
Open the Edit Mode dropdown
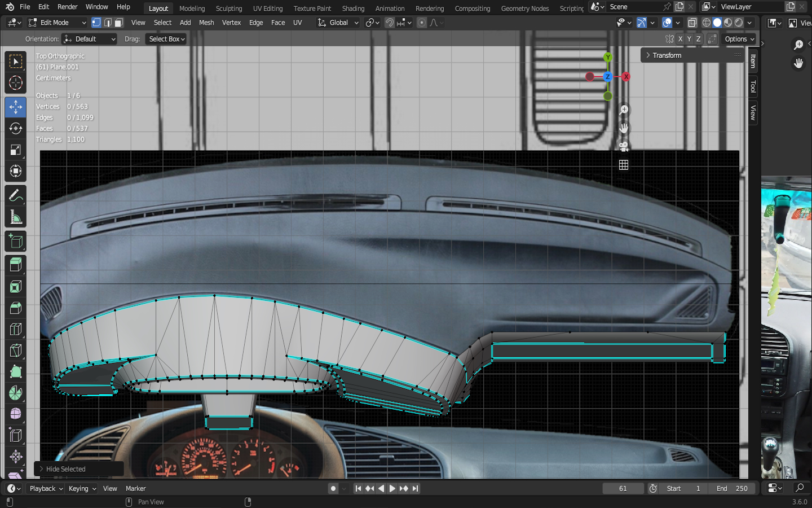click(58, 23)
